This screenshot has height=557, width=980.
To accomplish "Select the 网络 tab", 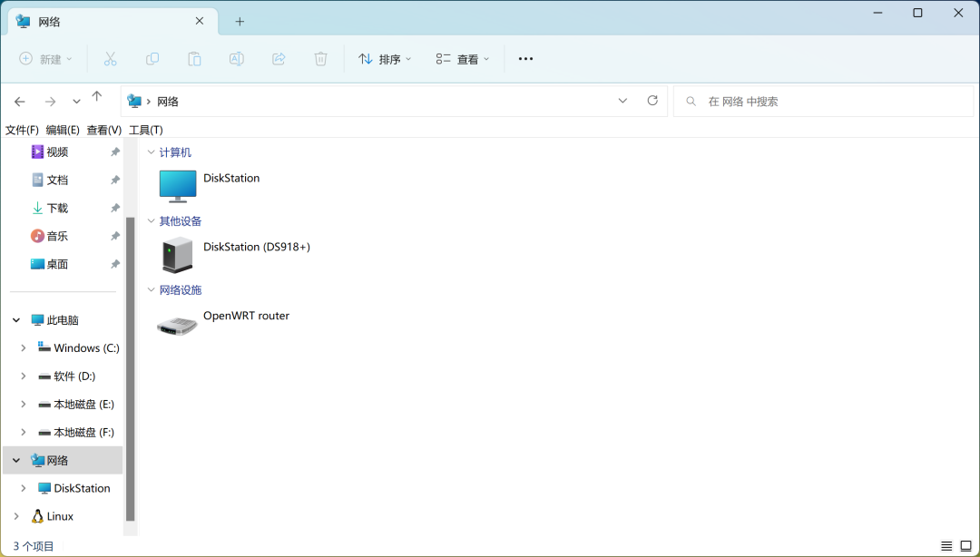I will [113, 21].
